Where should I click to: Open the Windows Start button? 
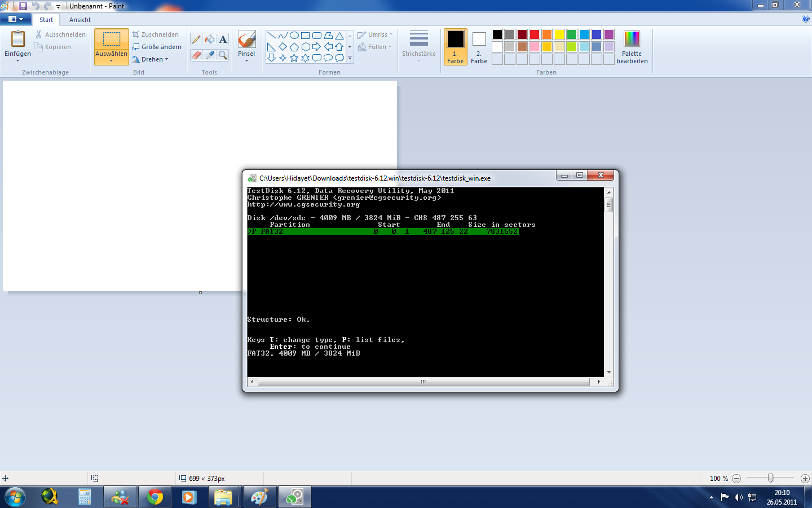15,497
